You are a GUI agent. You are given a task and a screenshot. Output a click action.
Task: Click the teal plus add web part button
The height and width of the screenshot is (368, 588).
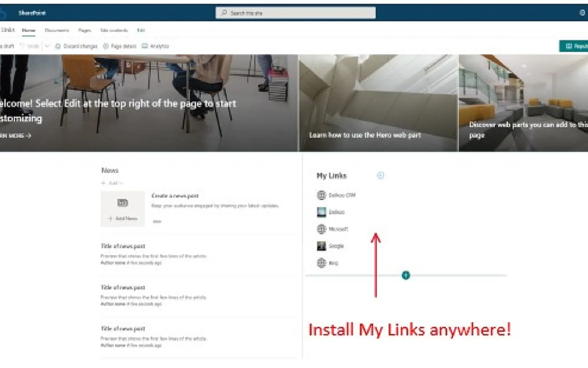point(406,275)
